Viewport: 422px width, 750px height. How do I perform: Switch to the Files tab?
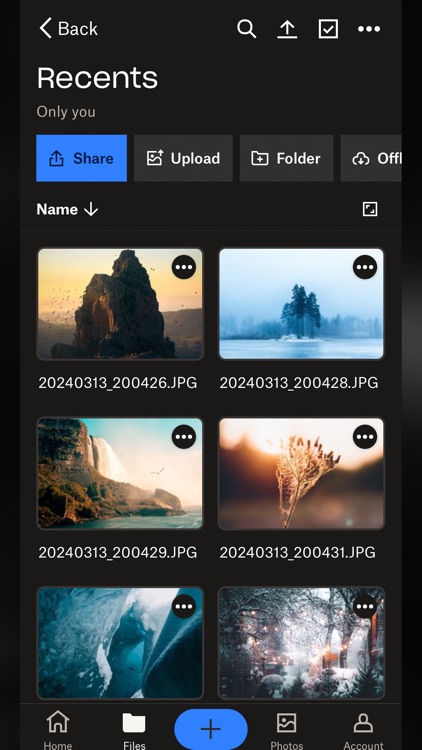tap(134, 730)
